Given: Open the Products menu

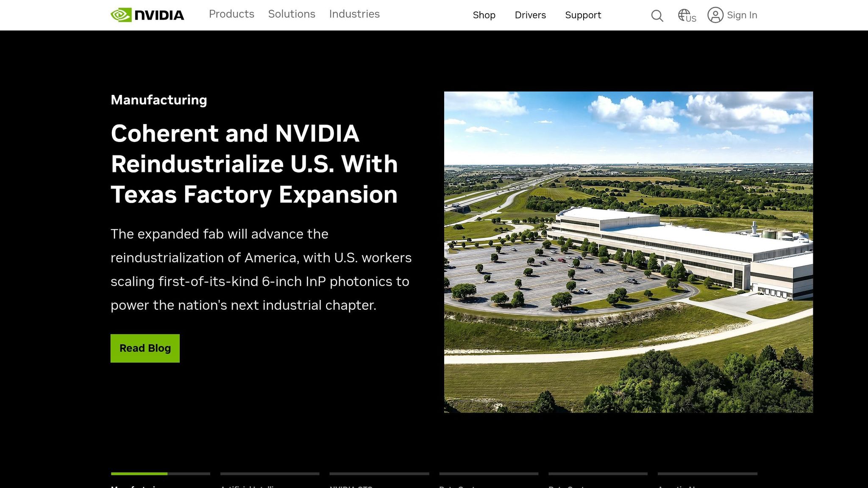Looking at the screenshot, I should 231,14.
